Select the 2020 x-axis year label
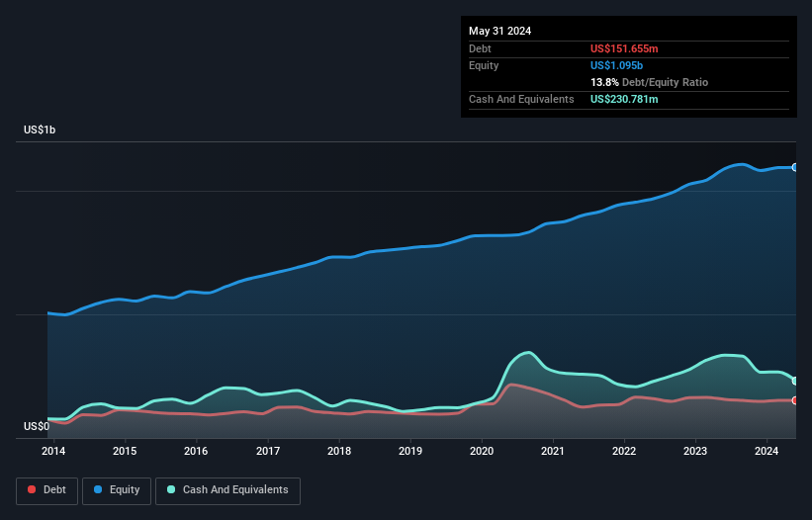The image size is (812, 520). point(482,451)
